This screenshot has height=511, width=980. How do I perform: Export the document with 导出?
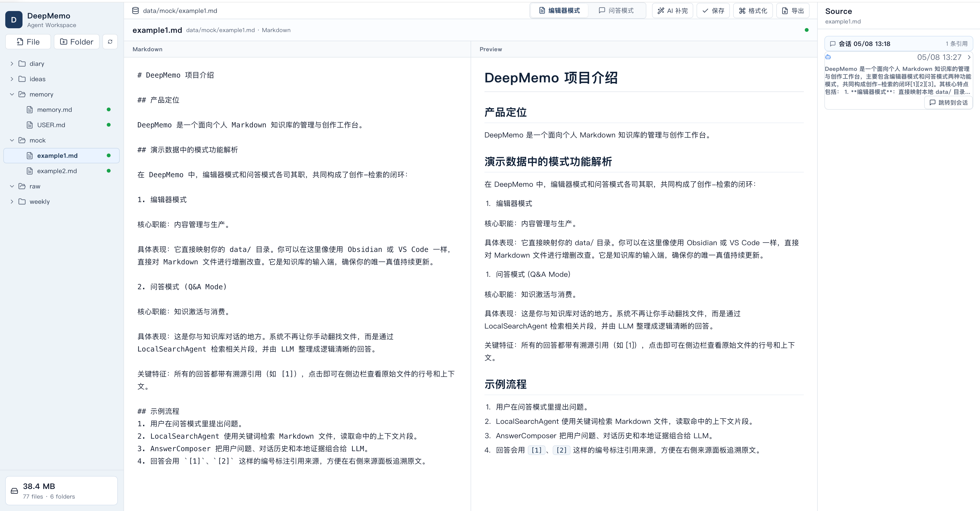coord(792,11)
